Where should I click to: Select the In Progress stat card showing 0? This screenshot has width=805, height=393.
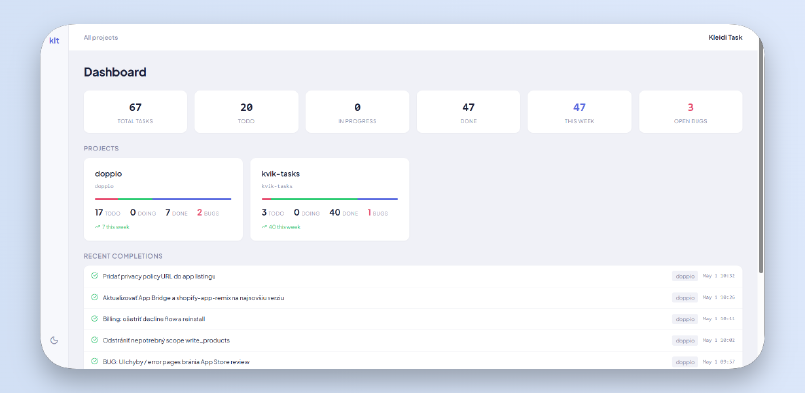click(x=357, y=112)
